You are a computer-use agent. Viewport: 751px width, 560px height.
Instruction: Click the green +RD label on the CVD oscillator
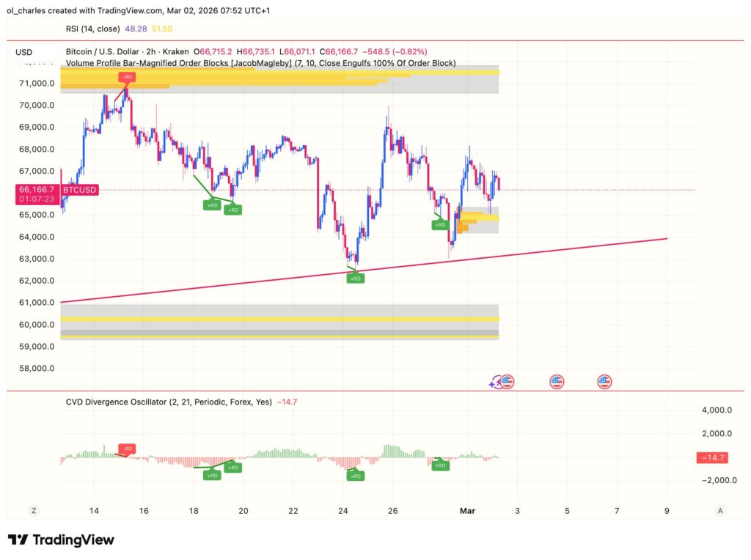click(x=355, y=476)
